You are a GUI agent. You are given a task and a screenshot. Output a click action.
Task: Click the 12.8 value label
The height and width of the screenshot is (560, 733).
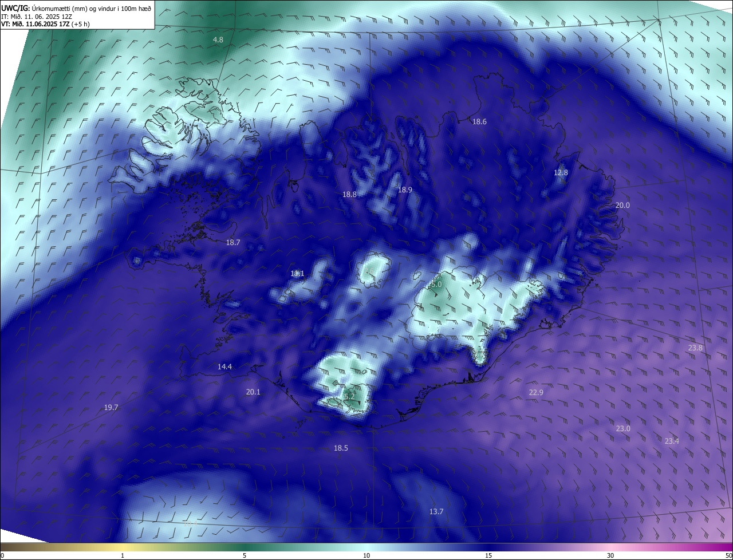pos(561,173)
